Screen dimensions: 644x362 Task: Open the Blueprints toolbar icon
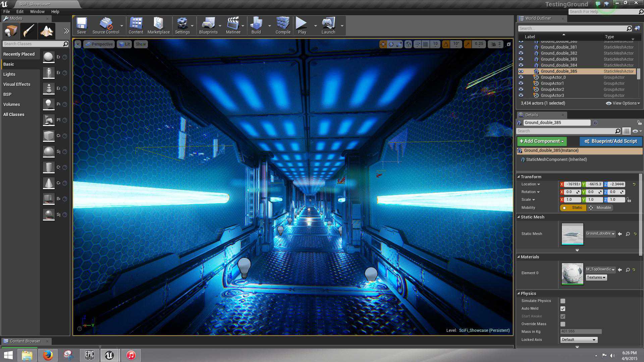pos(208,25)
